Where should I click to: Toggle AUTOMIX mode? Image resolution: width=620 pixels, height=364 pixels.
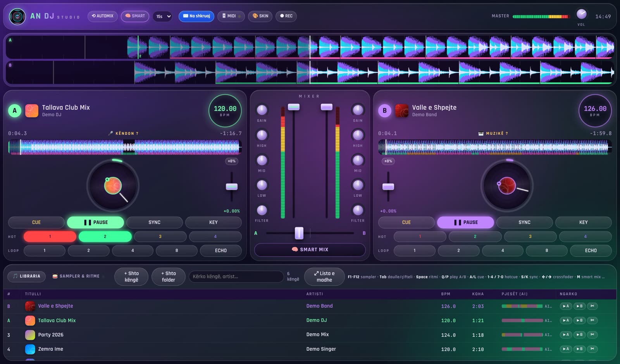(x=103, y=16)
